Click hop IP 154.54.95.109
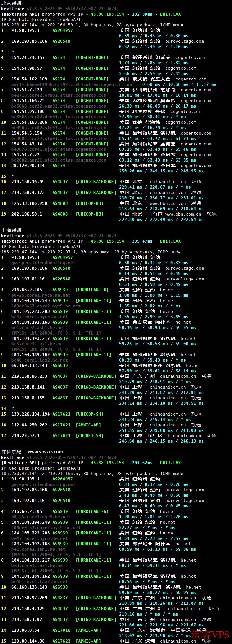 (28, 112)
